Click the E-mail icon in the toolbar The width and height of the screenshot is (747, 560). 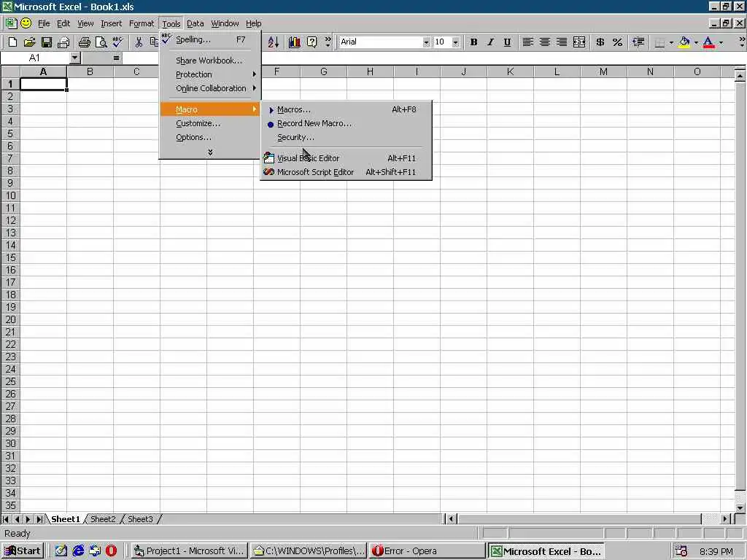pyautogui.click(x=63, y=42)
